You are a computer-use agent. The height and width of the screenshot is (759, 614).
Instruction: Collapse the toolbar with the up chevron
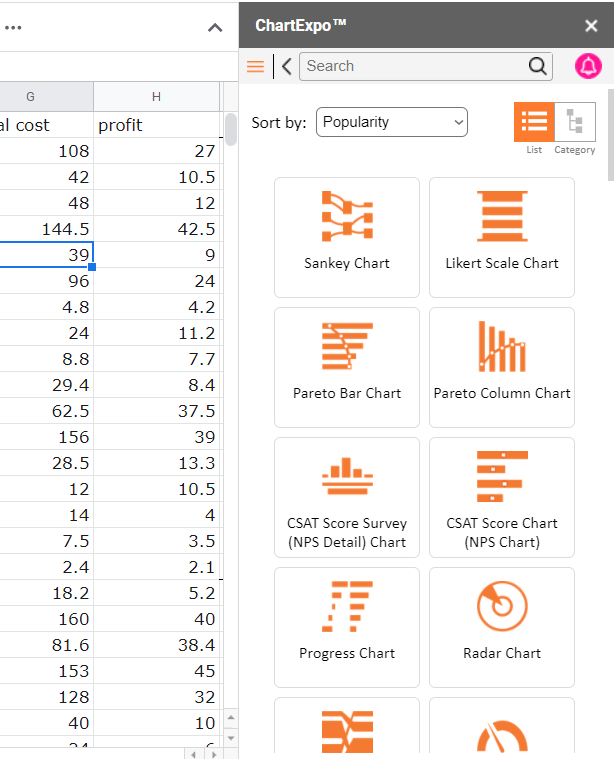[215, 28]
